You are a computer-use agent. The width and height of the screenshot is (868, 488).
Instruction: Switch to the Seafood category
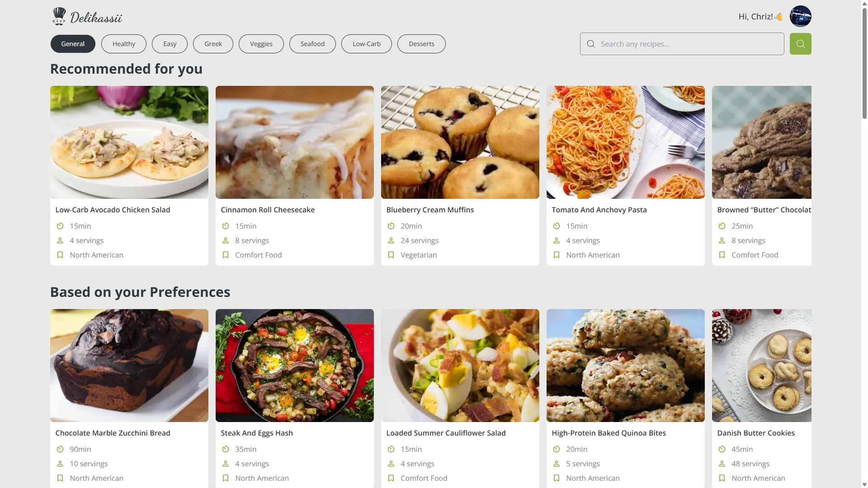312,44
